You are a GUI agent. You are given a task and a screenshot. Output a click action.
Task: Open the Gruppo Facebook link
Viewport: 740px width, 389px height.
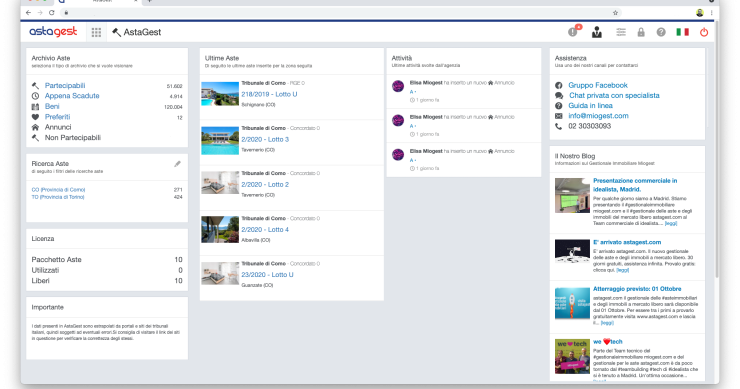point(597,85)
